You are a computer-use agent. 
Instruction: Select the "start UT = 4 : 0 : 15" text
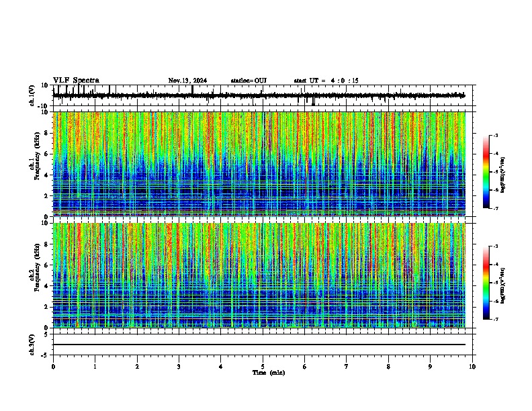326,81
